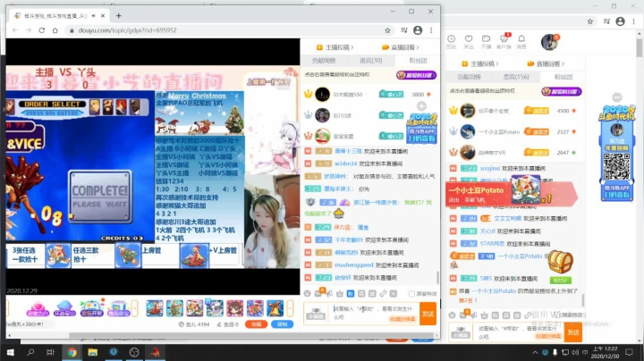Click the plus circle beside the front fan list

pyautogui.click(x=422, y=105)
